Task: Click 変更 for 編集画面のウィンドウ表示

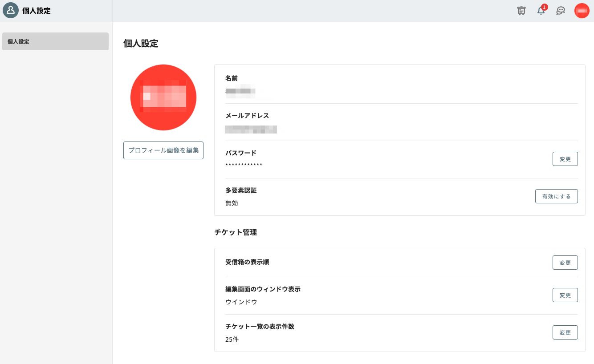Action: click(565, 295)
